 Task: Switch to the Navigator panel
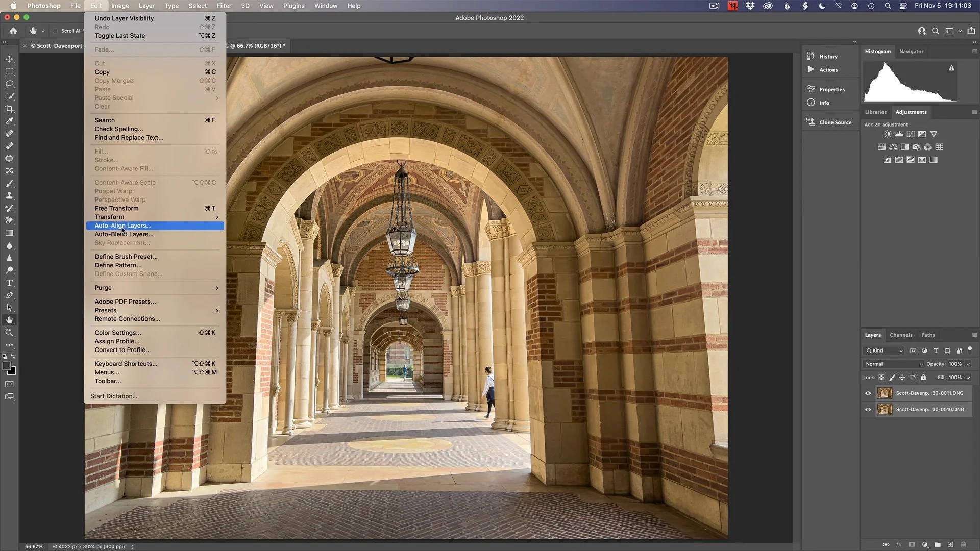(912, 51)
